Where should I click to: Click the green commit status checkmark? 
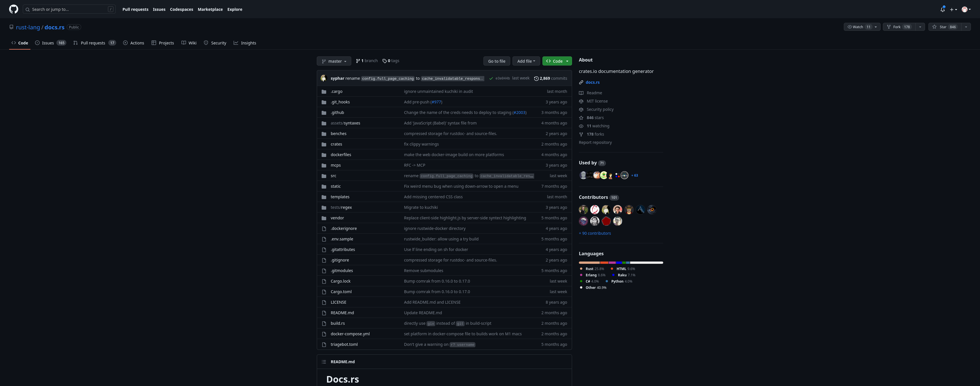click(491, 78)
